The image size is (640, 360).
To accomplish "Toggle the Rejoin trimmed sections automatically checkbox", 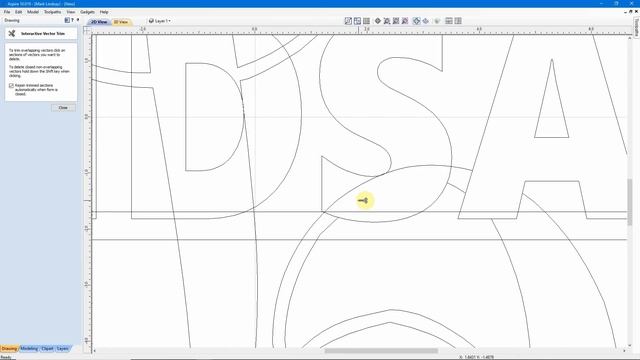I will click(11, 86).
